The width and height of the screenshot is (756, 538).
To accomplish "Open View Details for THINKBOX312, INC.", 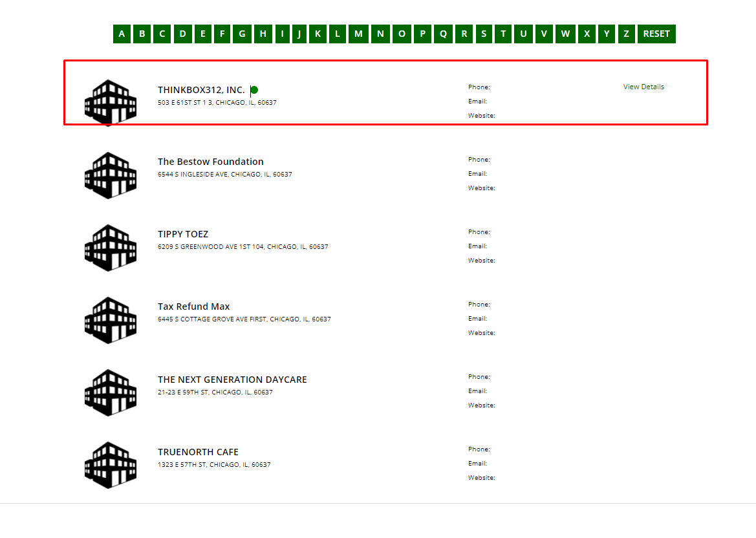I will click(x=643, y=87).
